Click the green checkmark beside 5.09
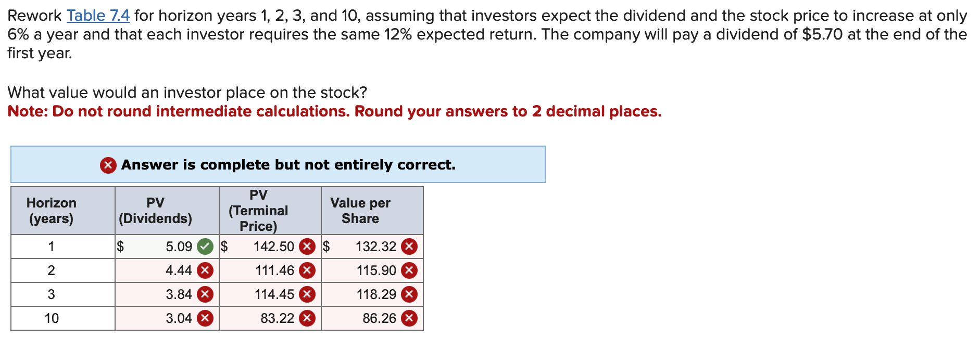 click(x=206, y=246)
